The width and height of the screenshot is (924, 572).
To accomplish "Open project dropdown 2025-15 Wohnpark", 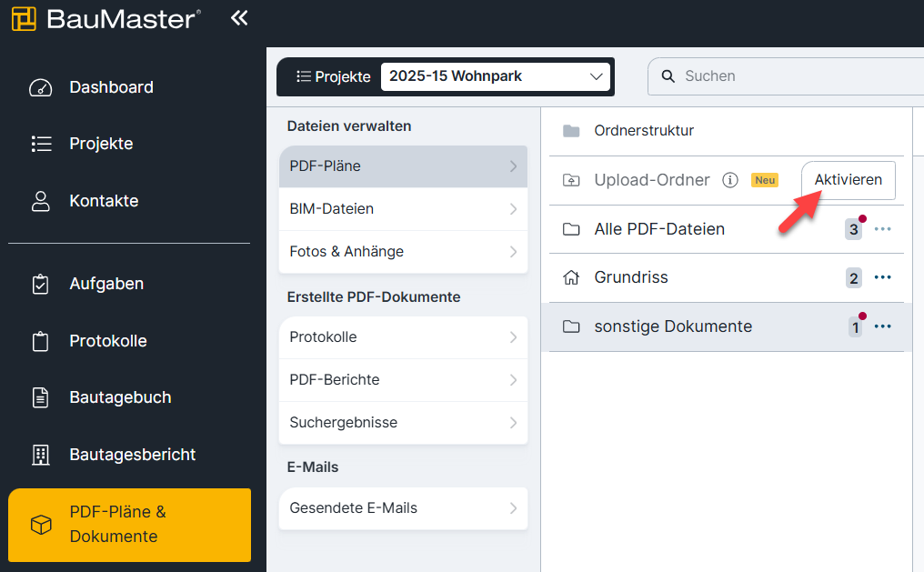I will pos(496,76).
